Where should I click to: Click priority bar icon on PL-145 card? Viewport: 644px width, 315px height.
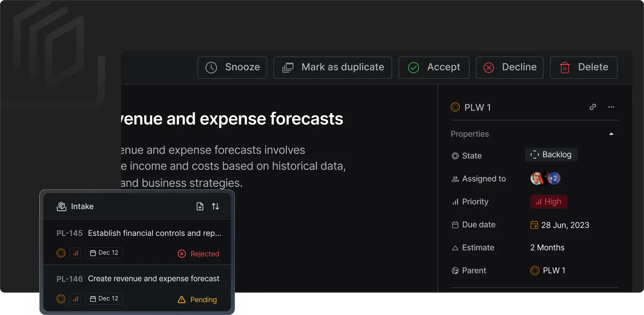coord(75,253)
